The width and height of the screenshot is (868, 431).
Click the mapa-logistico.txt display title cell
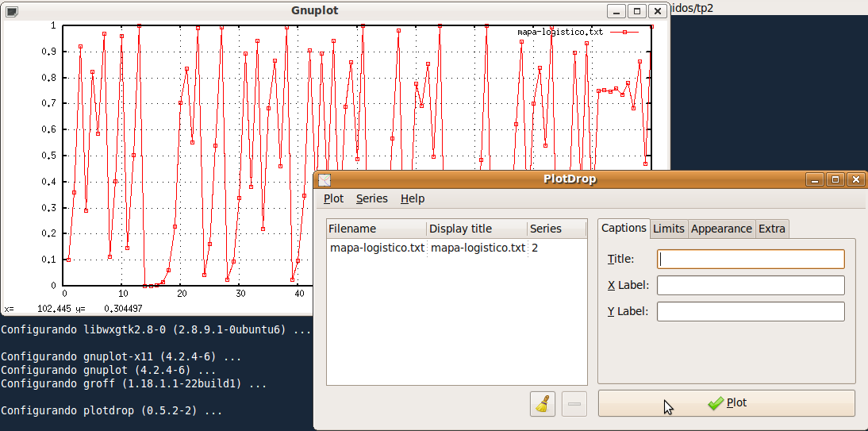pos(478,248)
